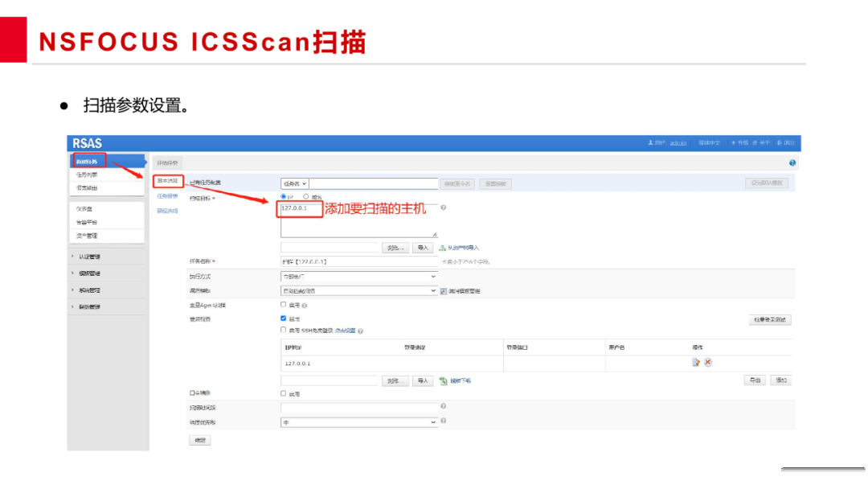This screenshot has width=868, height=489.
Task: Click the red delete icon in the 127.0.0.1 row
Action: tap(708, 363)
